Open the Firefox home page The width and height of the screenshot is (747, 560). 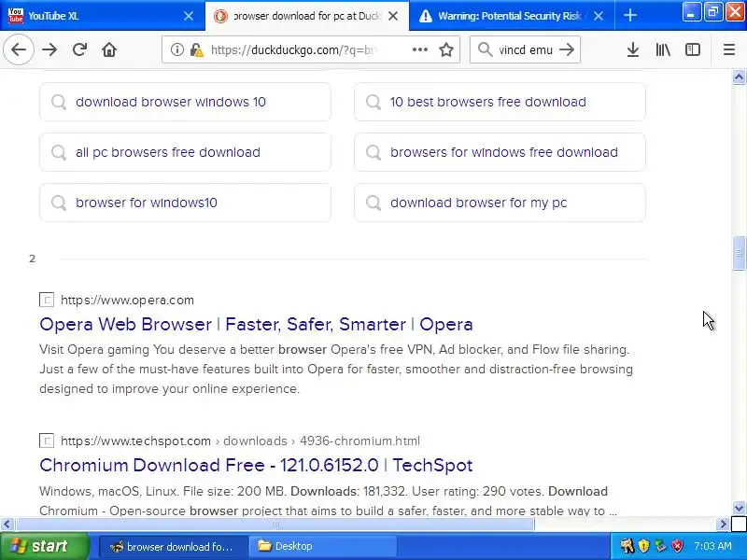(x=109, y=49)
